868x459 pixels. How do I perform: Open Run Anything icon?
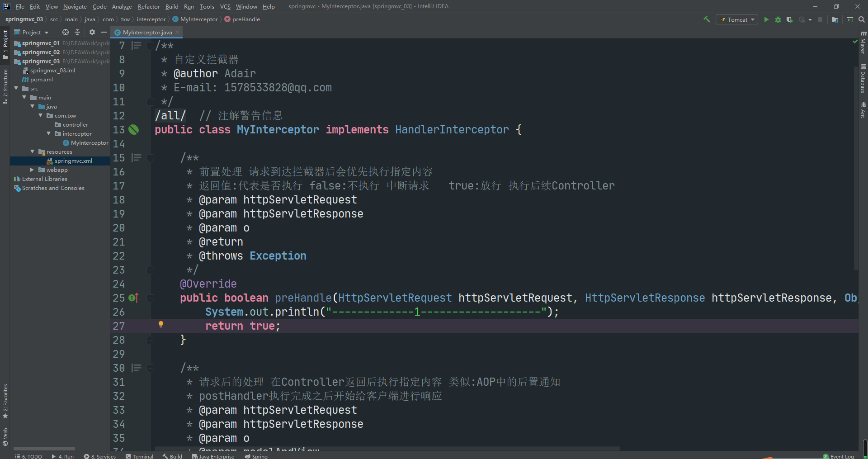[x=850, y=19]
